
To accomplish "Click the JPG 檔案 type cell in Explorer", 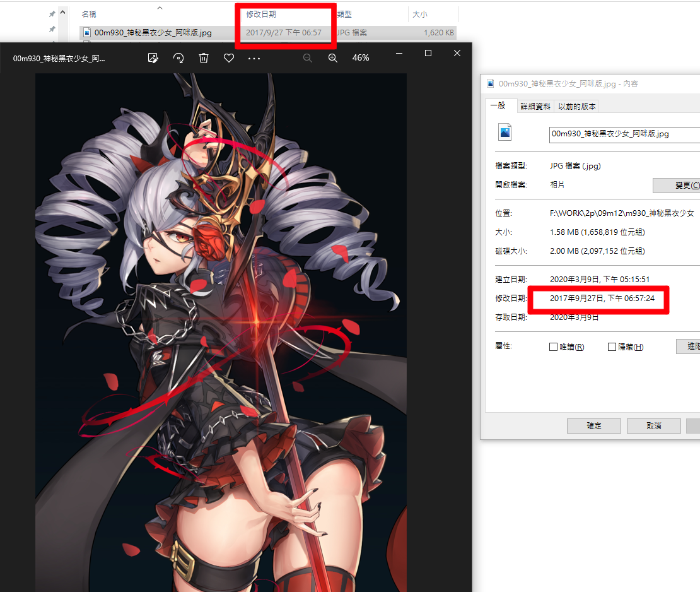I will 352,33.
